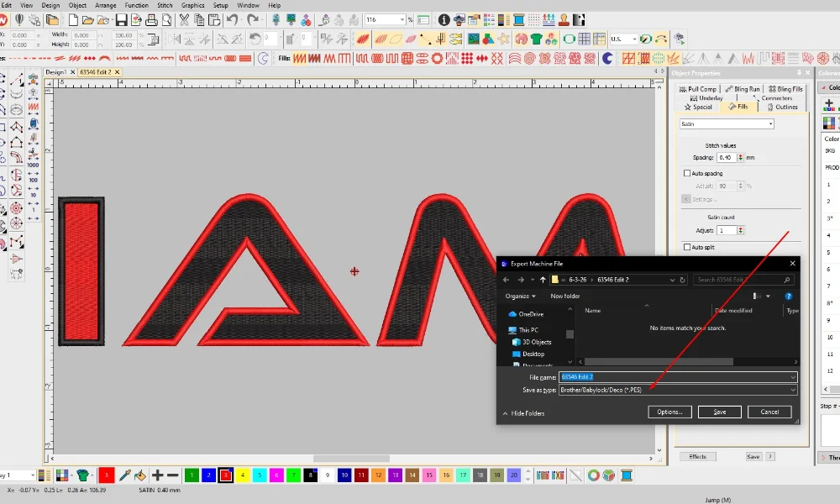
Task: Click the Search 63546 Edit 2 field
Action: pos(743,280)
